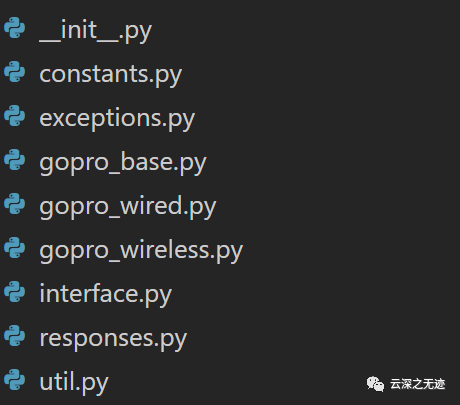Click Python icon beside gopro_wired.py

pos(15,203)
